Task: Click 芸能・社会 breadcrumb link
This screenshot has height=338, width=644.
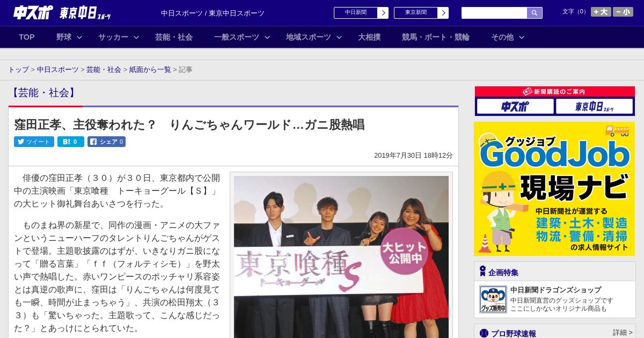Action: tap(104, 70)
